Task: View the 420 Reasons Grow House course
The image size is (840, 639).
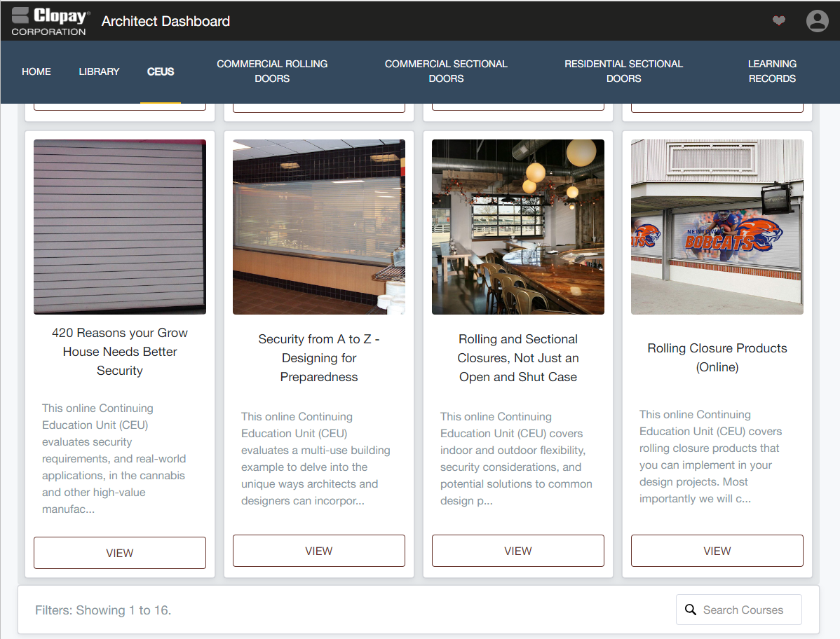Action: [120, 553]
